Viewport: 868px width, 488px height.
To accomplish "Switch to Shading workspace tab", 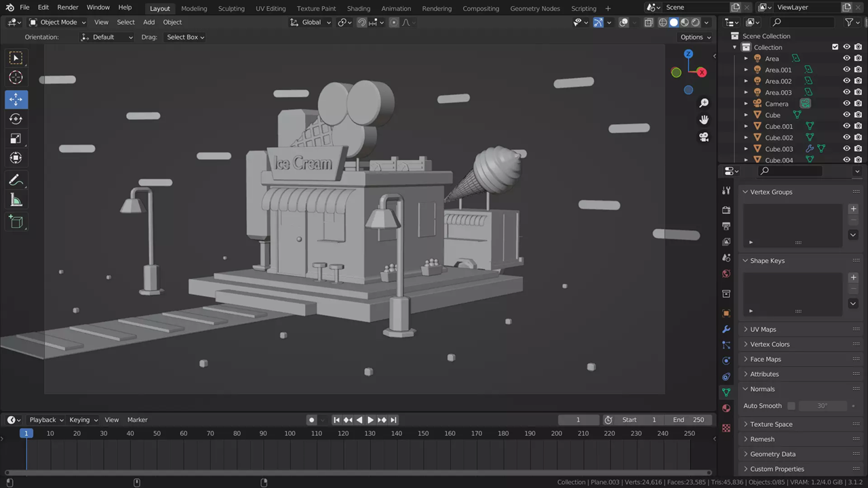I will coord(359,8).
